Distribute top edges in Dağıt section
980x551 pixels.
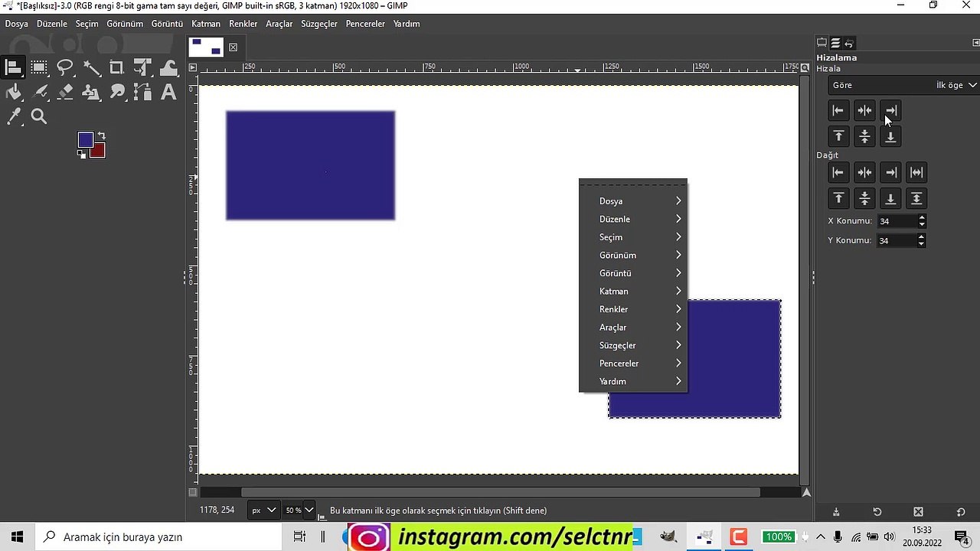tap(838, 198)
